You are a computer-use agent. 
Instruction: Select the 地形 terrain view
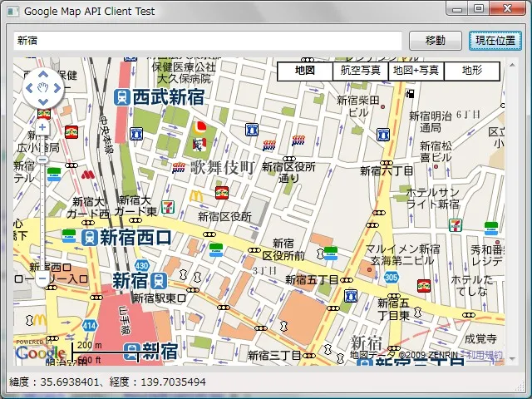tap(472, 71)
